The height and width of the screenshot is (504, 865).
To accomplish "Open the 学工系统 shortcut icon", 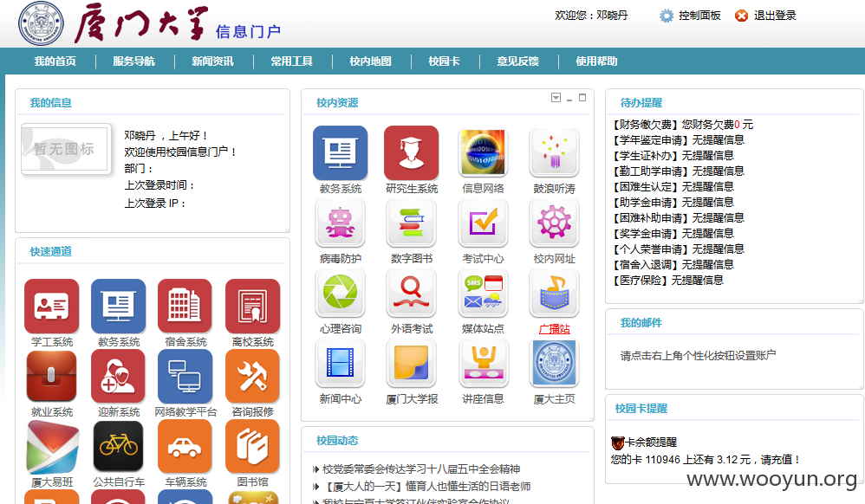I will point(52,307).
